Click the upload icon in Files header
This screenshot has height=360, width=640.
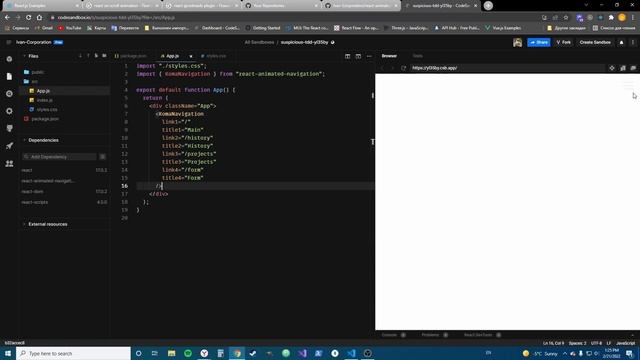coord(88,56)
